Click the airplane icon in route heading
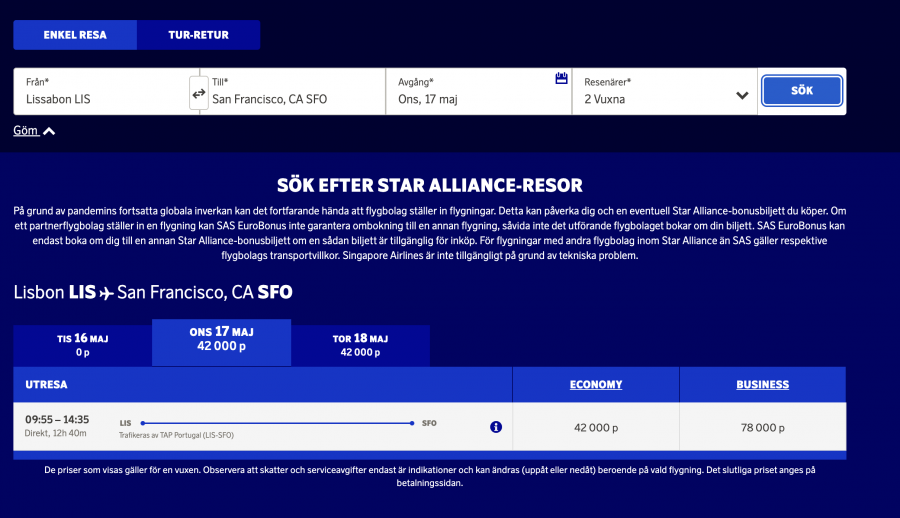Screen dimensions: 900x518 coord(107,293)
